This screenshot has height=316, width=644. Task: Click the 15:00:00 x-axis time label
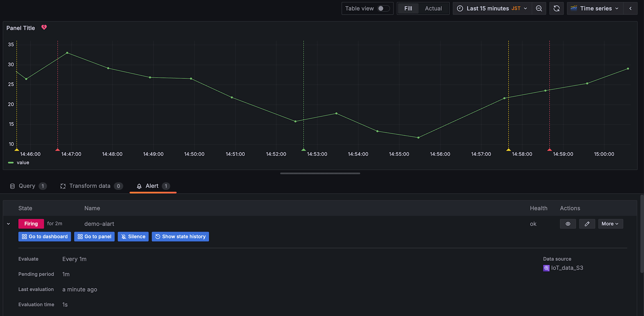(x=604, y=154)
